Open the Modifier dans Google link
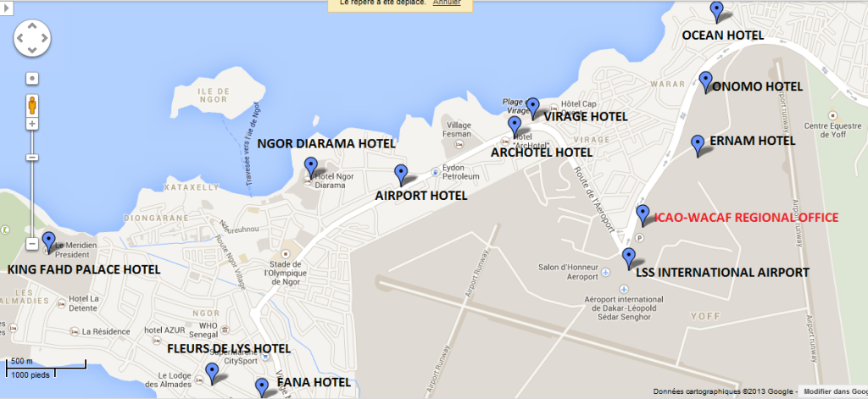The width and height of the screenshot is (868, 399). pyautogui.click(x=835, y=391)
